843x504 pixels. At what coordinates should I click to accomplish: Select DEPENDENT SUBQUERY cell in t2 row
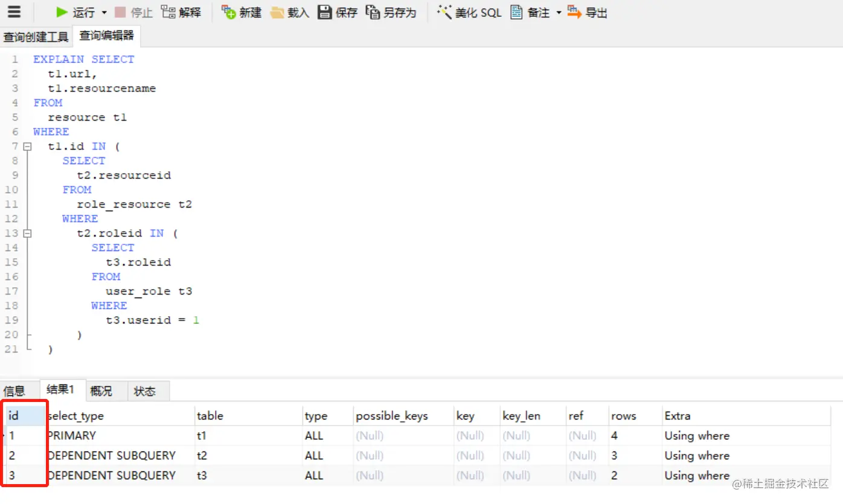pyautogui.click(x=120, y=456)
